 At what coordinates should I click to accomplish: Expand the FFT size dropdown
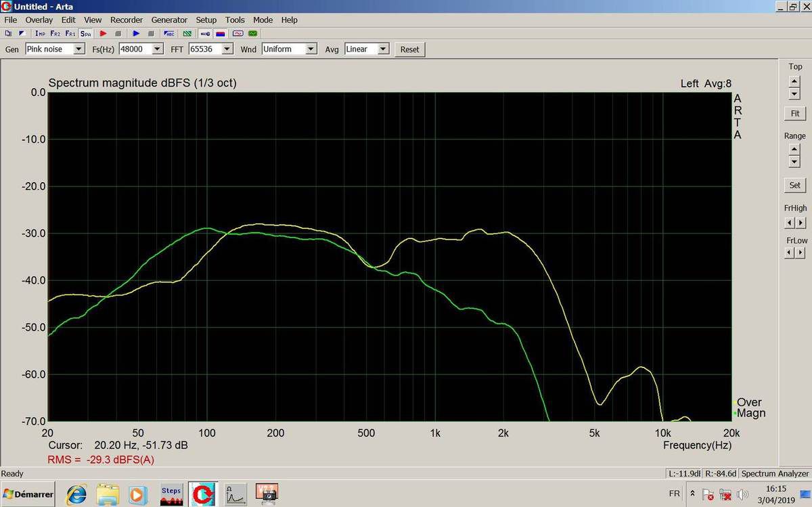pyautogui.click(x=227, y=49)
